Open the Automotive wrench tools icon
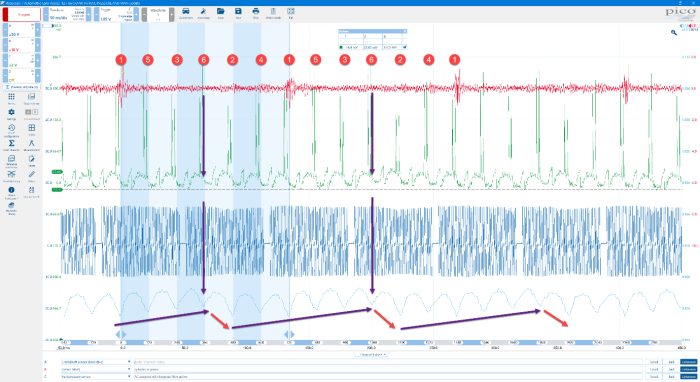Image resolution: width=700 pixels, height=382 pixels. click(x=203, y=13)
